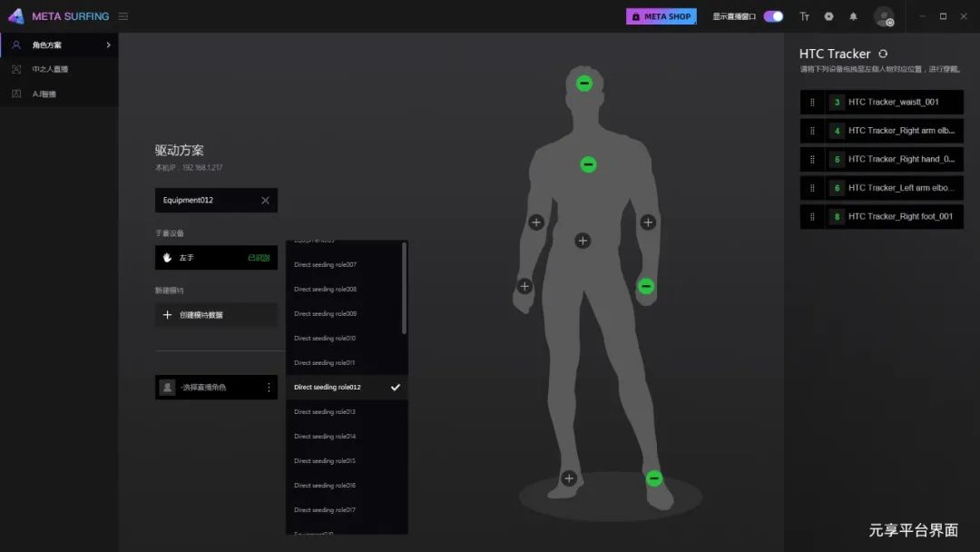Click the disc icon left of the bell
The height and width of the screenshot is (552, 980).
point(828,16)
